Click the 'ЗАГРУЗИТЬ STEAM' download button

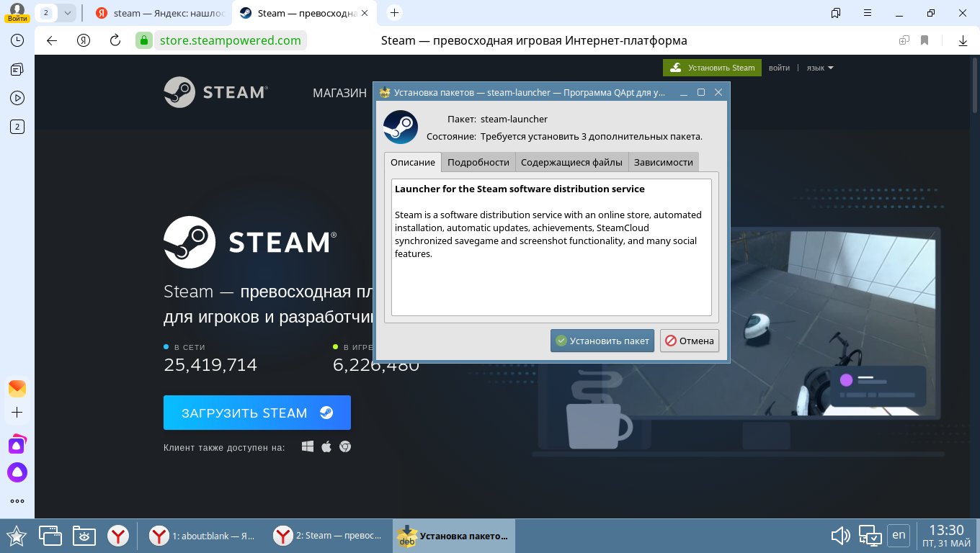click(x=257, y=413)
